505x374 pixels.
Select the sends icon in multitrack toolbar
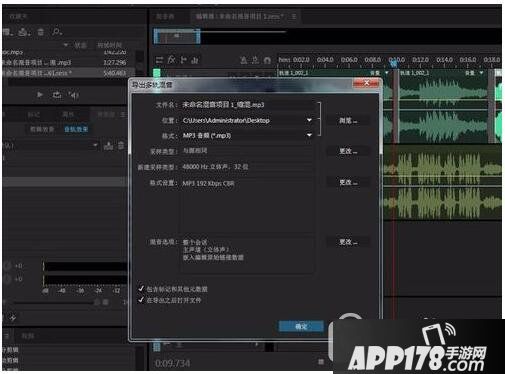click(183, 60)
